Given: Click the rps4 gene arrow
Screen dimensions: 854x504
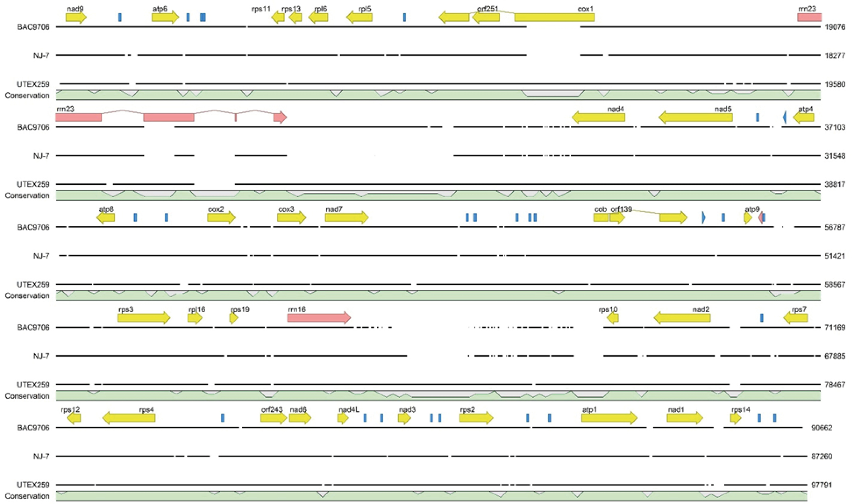Looking at the screenshot, I should 129,418.
